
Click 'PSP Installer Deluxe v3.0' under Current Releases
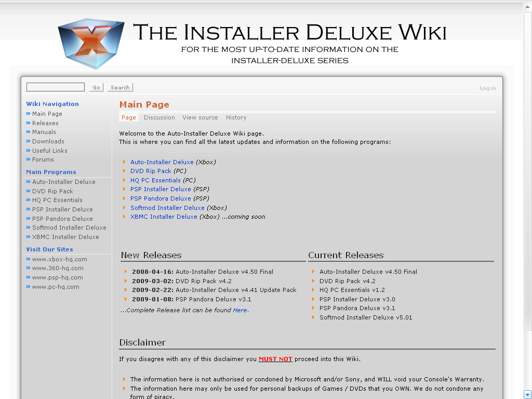357,299
